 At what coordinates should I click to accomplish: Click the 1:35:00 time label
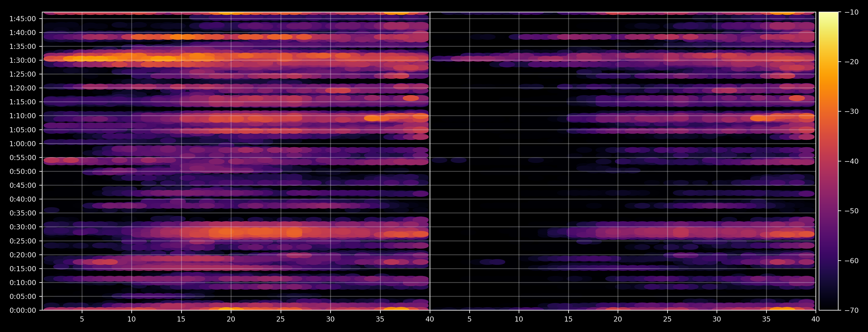pos(23,46)
